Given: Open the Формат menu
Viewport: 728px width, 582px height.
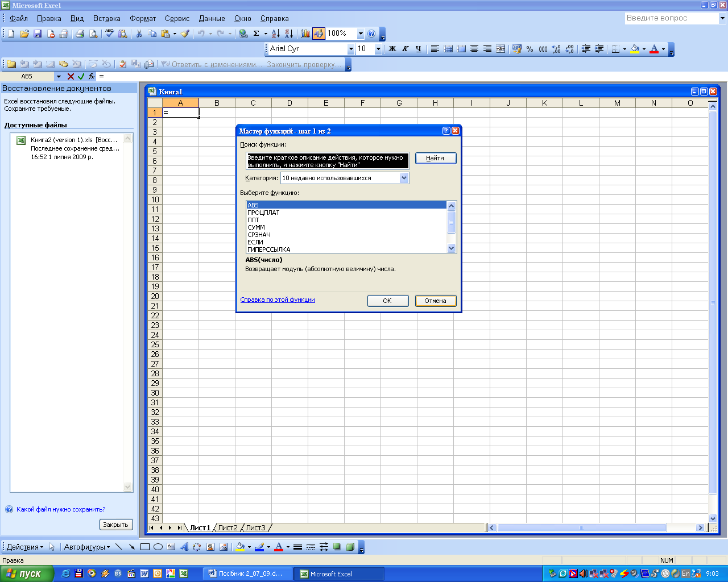Looking at the screenshot, I should (143, 18).
